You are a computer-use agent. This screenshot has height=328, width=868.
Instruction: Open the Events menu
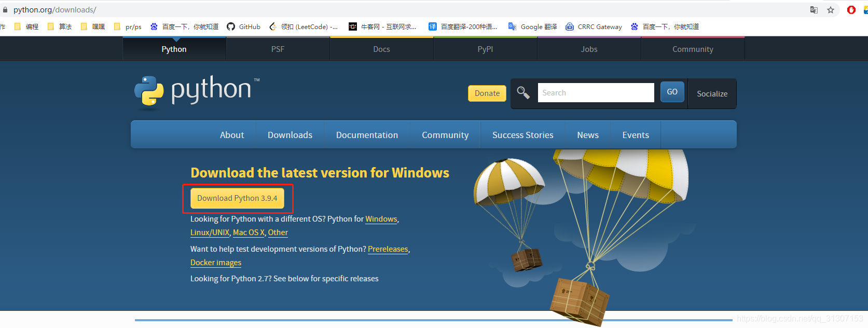click(636, 135)
